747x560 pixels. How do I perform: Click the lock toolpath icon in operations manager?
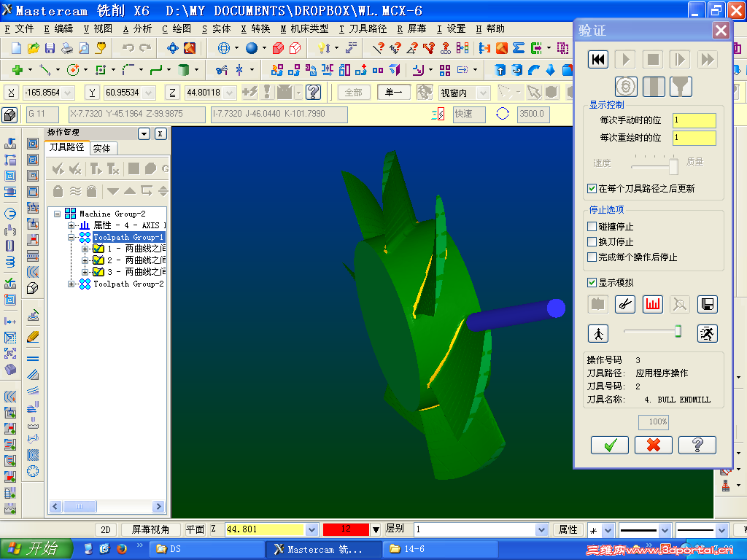[58, 191]
